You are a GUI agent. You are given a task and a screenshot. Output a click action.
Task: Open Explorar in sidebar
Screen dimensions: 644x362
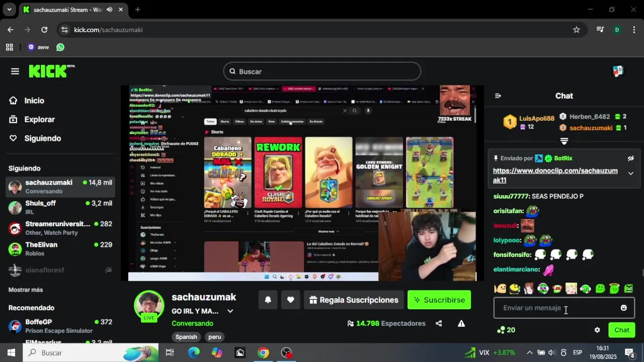pyautogui.click(x=39, y=120)
